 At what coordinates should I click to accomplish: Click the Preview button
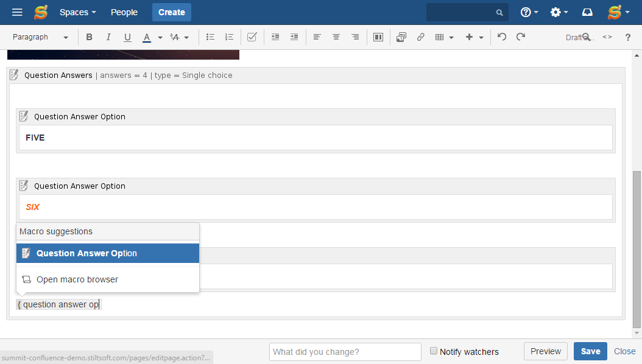click(x=545, y=351)
